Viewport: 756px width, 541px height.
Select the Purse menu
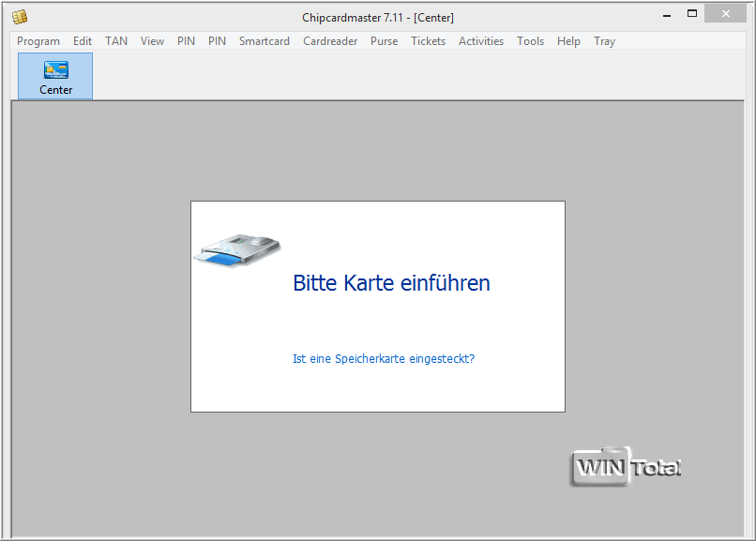[x=384, y=41]
